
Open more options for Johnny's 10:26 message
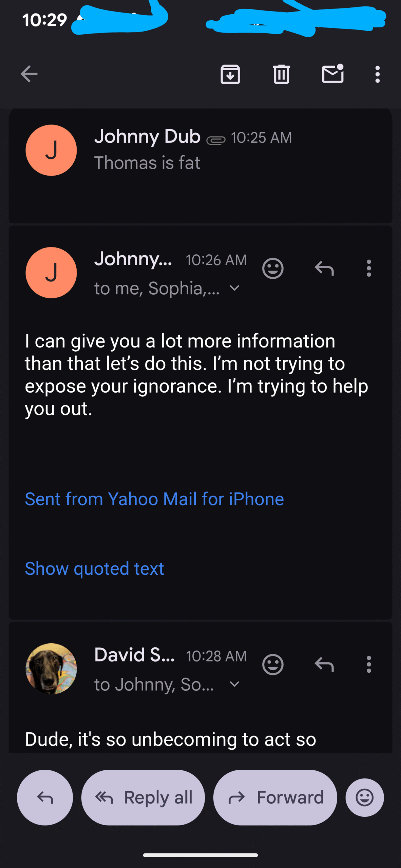(369, 269)
